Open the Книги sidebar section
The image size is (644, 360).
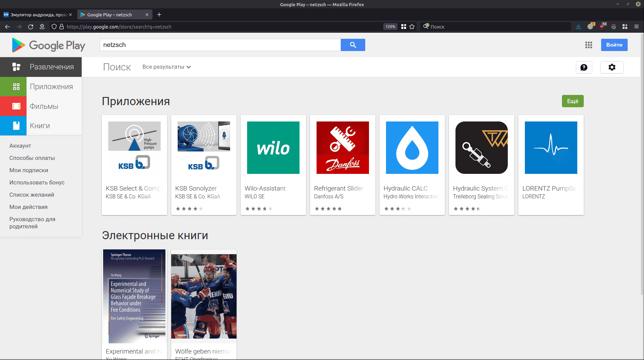click(x=41, y=126)
